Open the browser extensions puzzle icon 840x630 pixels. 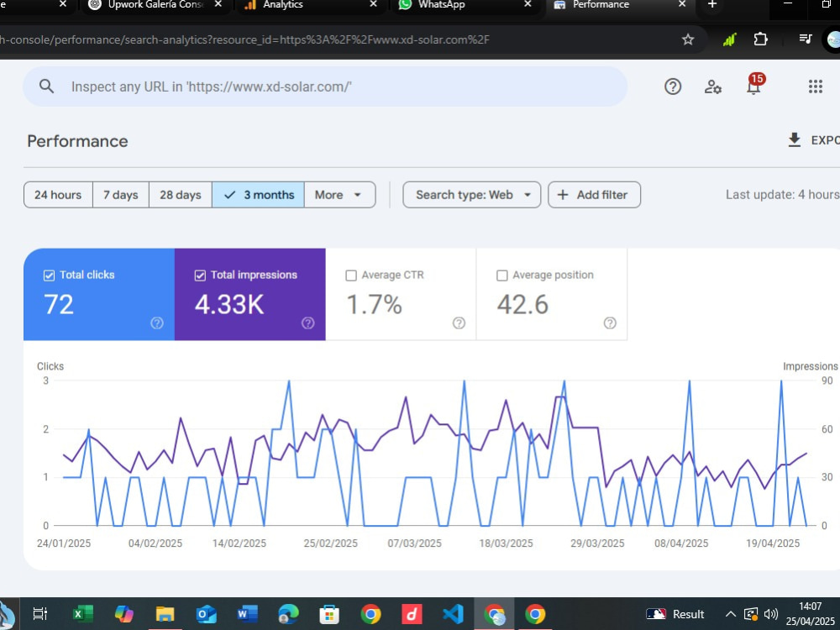tap(760, 39)
